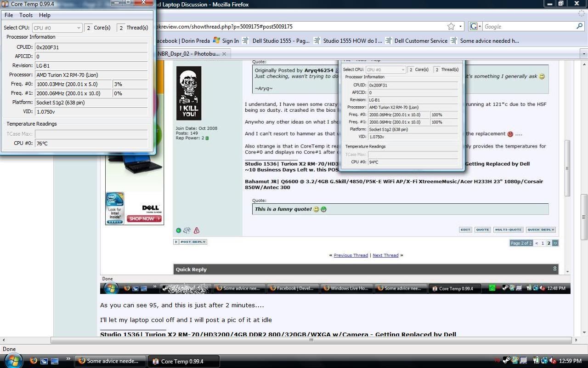
Task: Click the 'I KILL YOU!' avatar image
Action: pos(189,93)
